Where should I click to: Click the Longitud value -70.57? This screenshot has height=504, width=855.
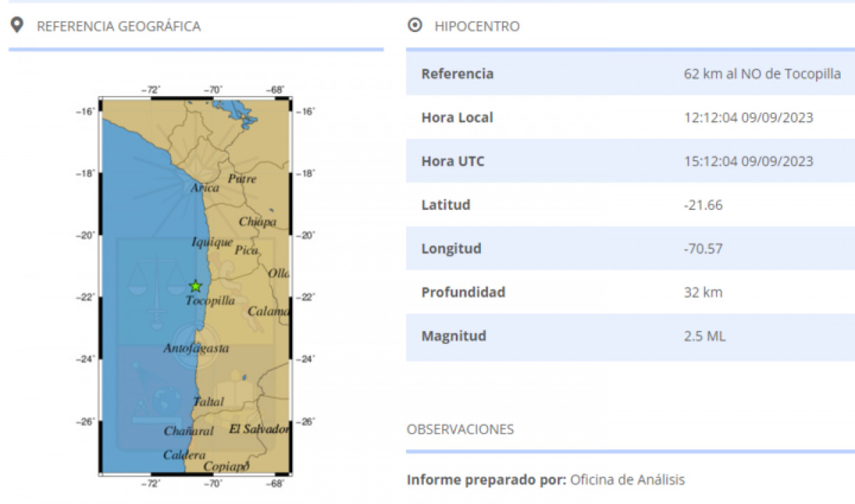point(703,249)
